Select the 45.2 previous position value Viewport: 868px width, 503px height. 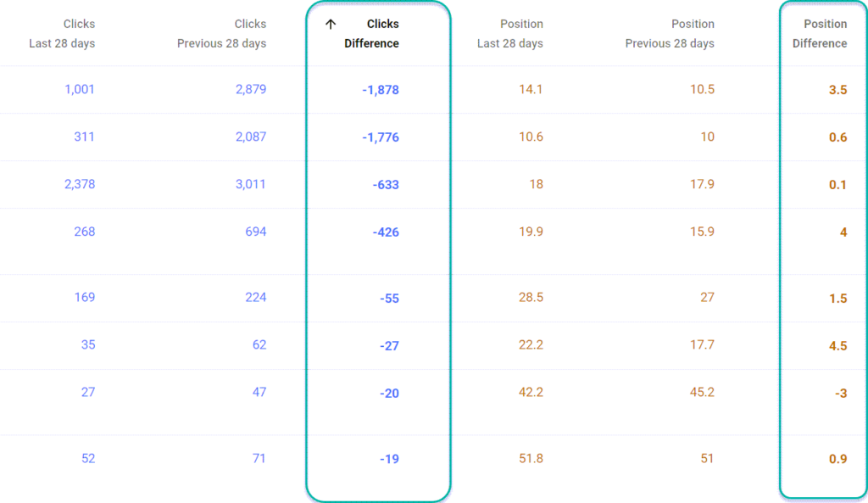702,392
